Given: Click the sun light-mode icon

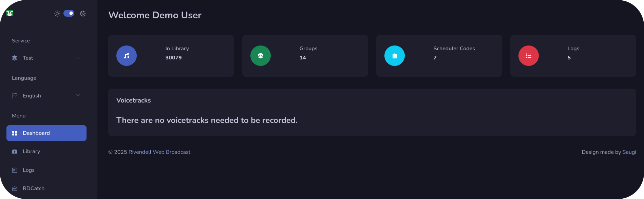Looking at the screenshot, I should (57, 14).
